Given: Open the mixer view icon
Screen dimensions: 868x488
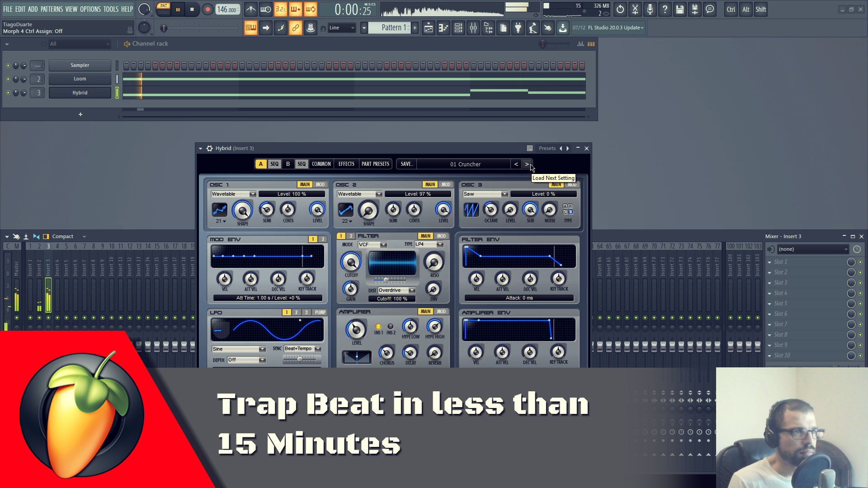Looking at the screenshot, I should [473, 28].
